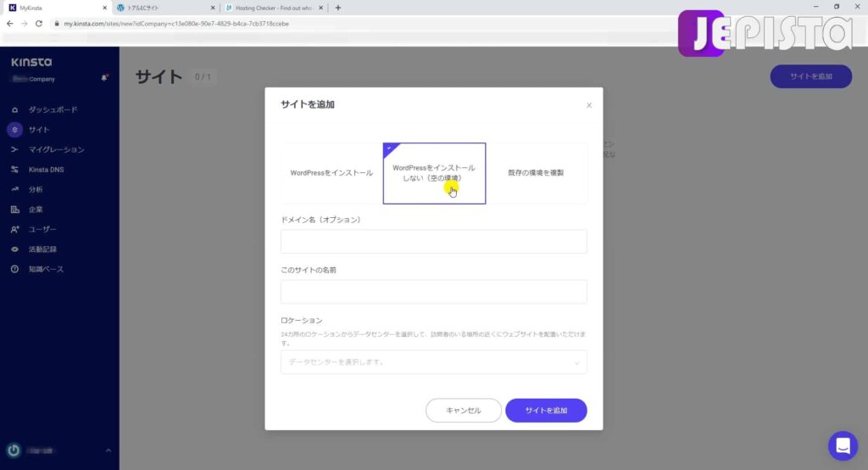868x470 pixels.
Task: Close the Hosting Checker browser tab
Action: [x=320, y=8]
